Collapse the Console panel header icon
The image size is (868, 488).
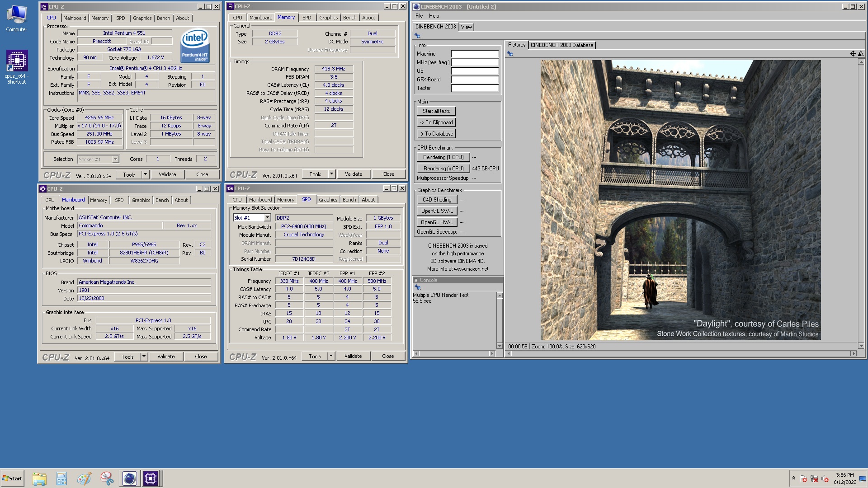[416, 280]
